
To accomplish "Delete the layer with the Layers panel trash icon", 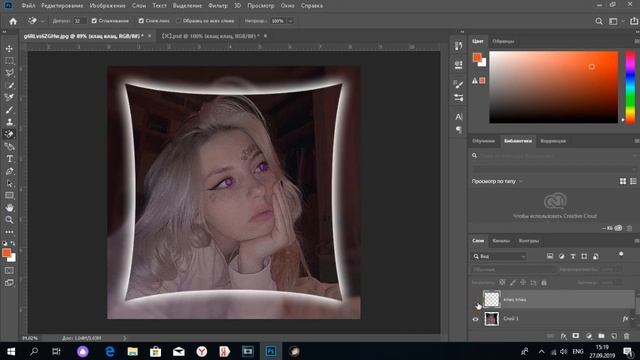I will (x=627, y=336).
